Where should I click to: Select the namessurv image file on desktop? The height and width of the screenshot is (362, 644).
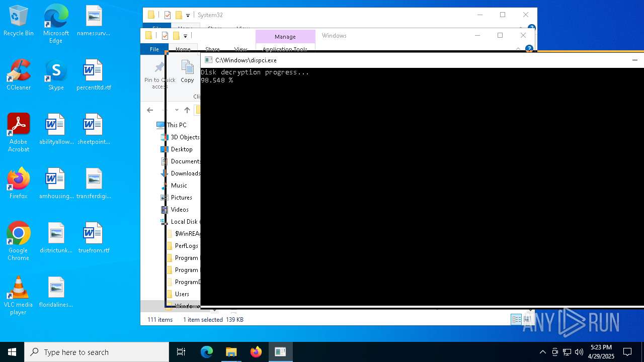coord(94,21)
